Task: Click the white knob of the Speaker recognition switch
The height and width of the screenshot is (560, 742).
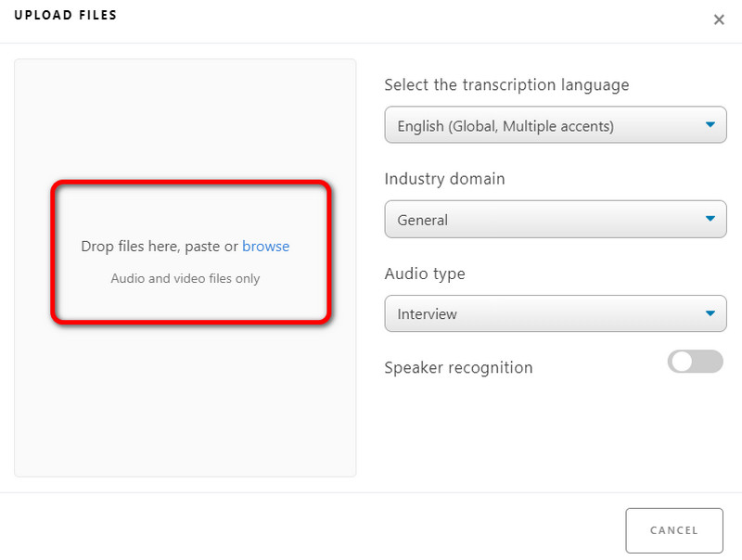Action: click(682, 362)
